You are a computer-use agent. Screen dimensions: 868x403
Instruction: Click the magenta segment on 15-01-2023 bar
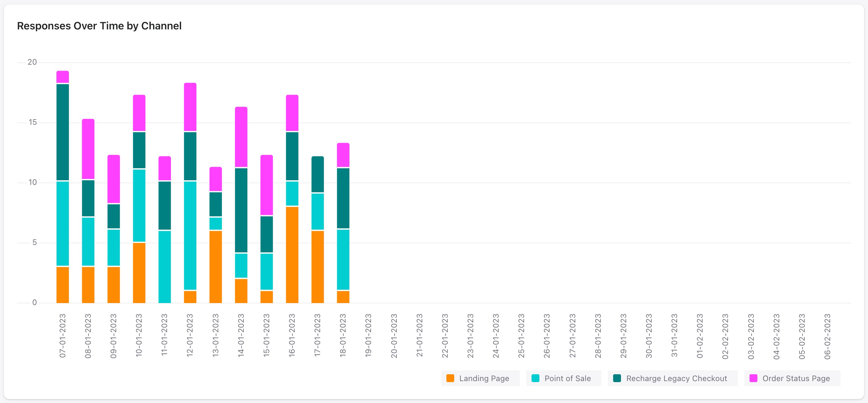pyautogui.click(x=267, y=185)
